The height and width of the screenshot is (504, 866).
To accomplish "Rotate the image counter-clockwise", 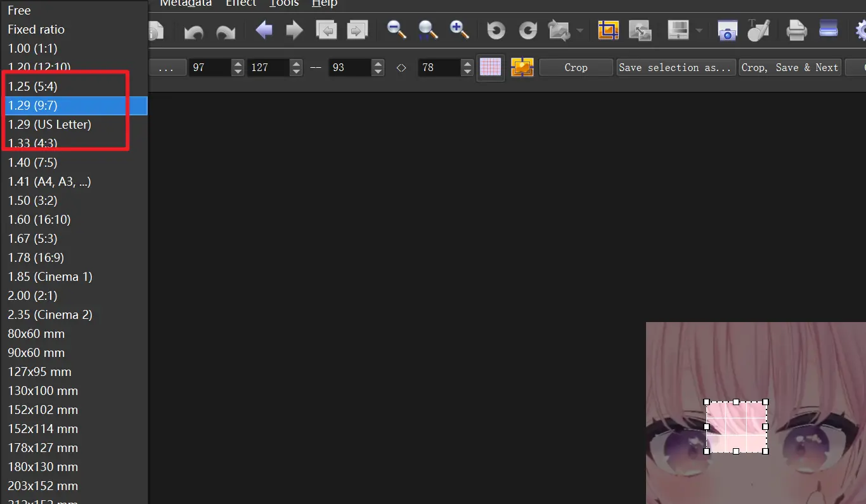I will click(x=496, y=30).
